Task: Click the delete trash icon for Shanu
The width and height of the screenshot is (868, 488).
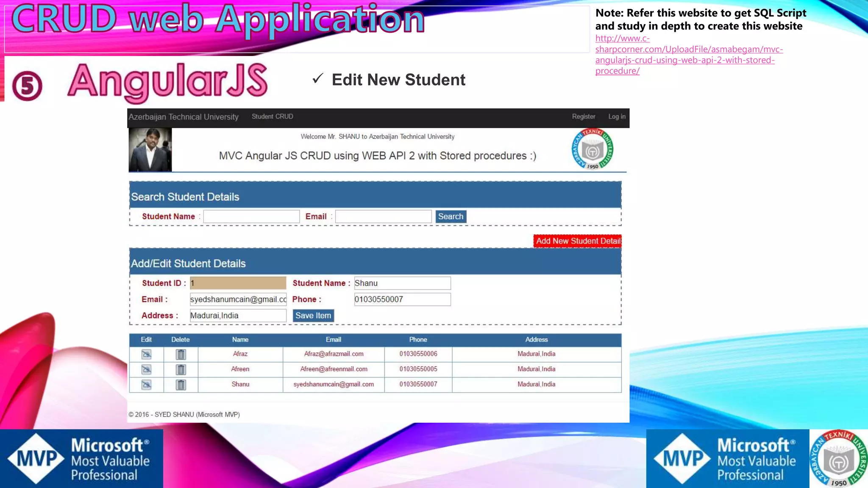Action: [x=181, y=385]
